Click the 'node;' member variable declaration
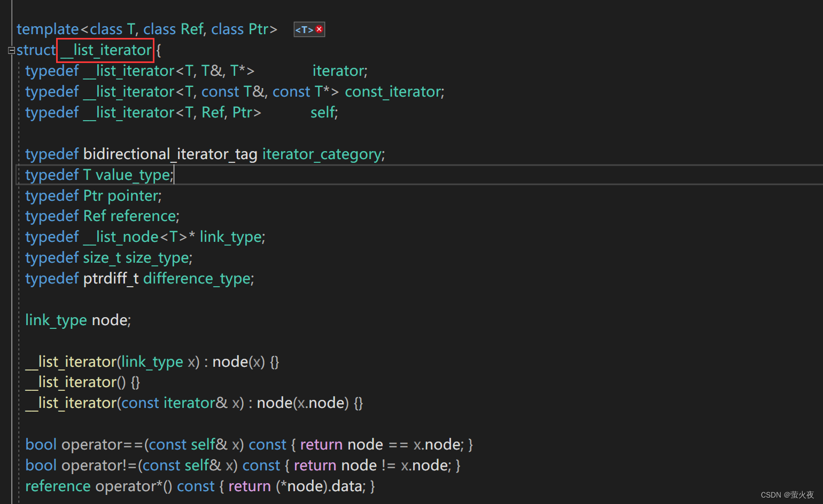 pyautogui.click(x=111, y=320)
